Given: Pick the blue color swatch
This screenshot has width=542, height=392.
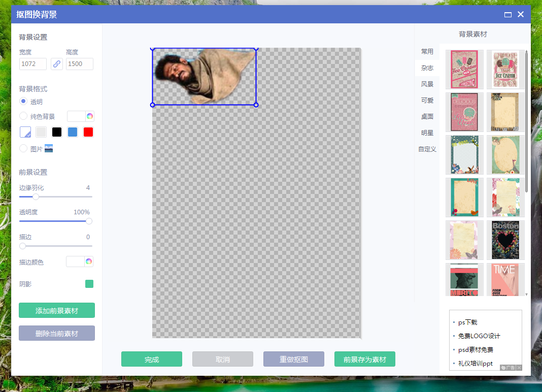Looking at the screenshot, I should pos(73,132).
